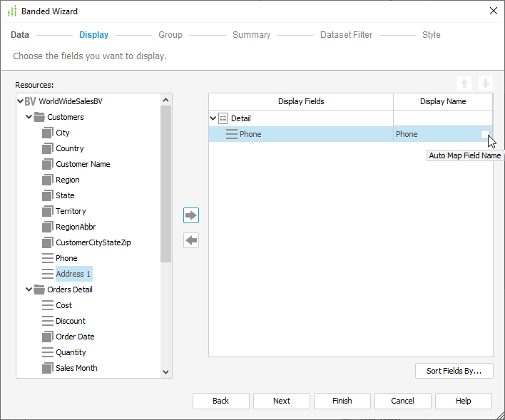Click the move down arrow icon

point(485,83)
